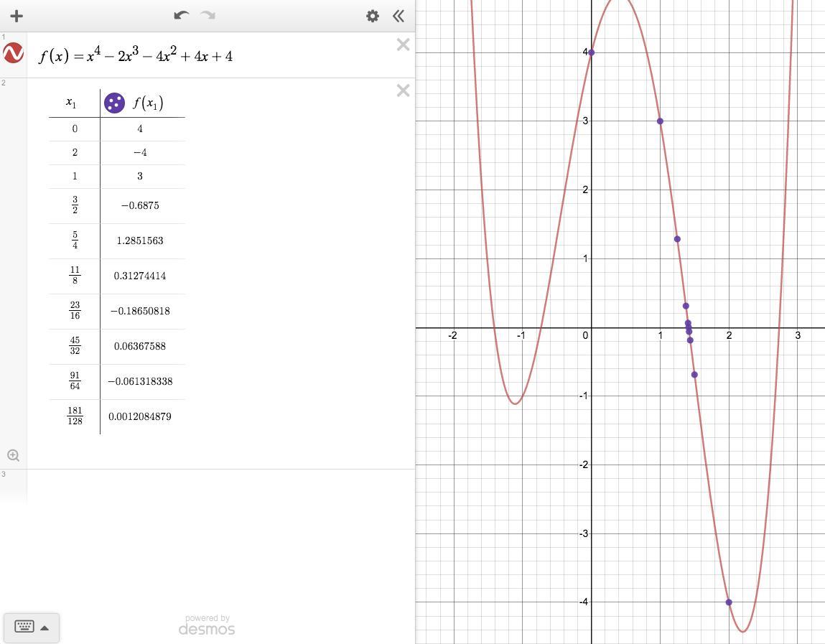Select the table cell with 181/128
Screen dimensions: 825x644
click(75, 416)
